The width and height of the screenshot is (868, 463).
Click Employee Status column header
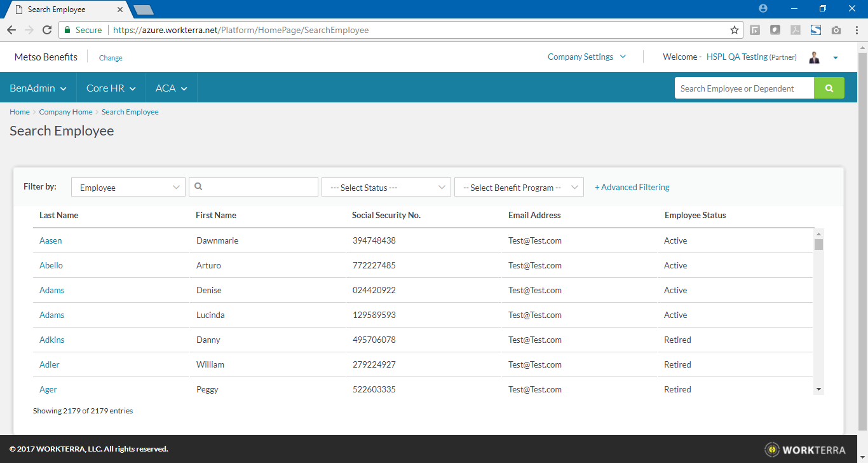[695, 215]
